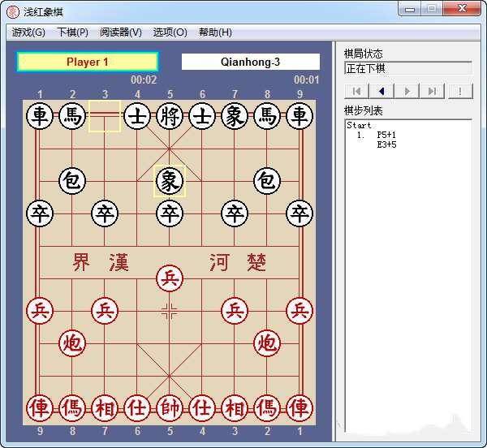This screenshot has width=487, height=448.
Task: Select the E3+5 move in list
Action: point(386,144)
